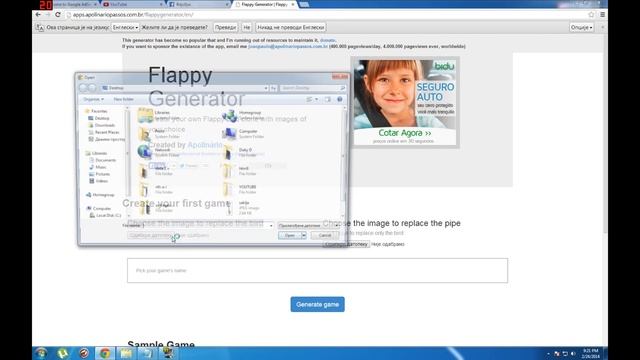Select Music under Libraries

(98, 167)
